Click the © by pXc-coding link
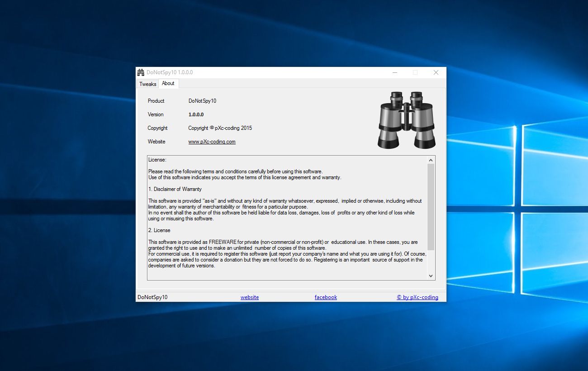The image size is (588, 371). click(x=417, y=297)
